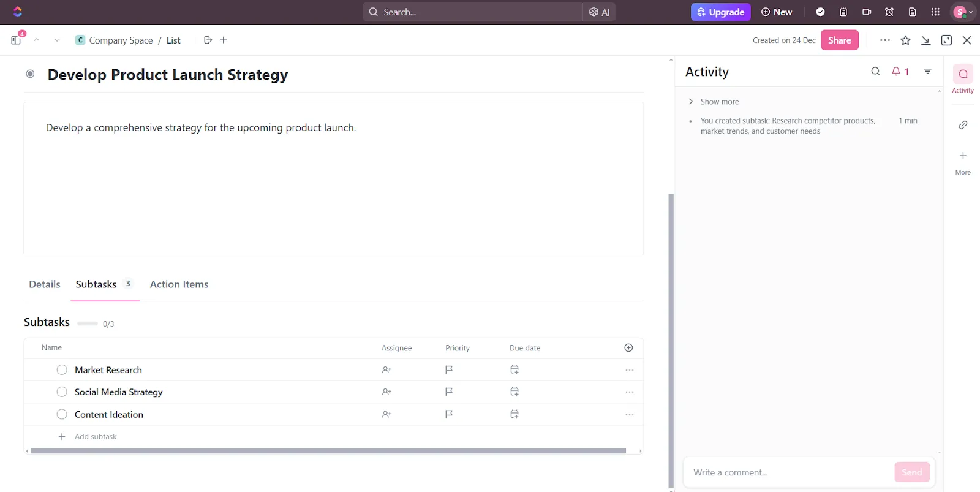Move task with the arrow icon
This screenshot has width=980, height=492.
(x=208, y=40)
